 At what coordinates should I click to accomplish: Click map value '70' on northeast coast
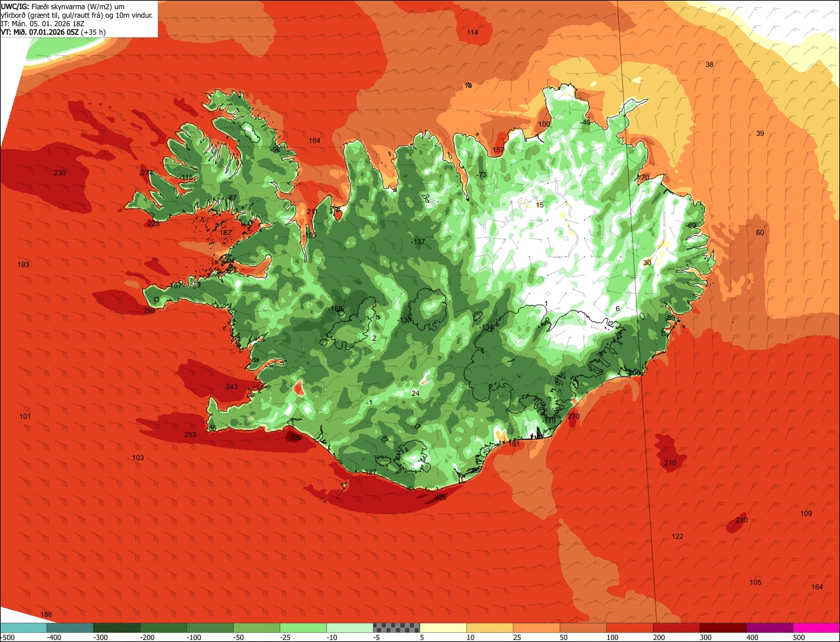tap(644, 177)
